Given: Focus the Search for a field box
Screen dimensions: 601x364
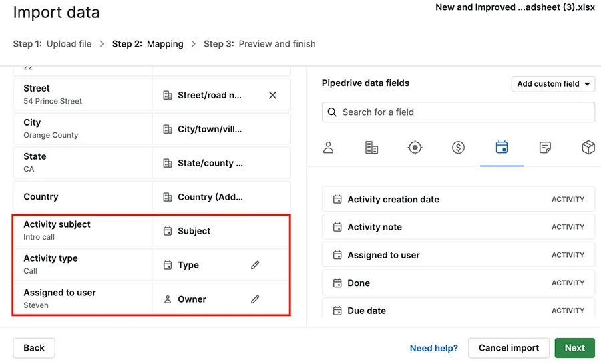Looking at the screenshot, I should pyautogui.click(x=458, y=112).
